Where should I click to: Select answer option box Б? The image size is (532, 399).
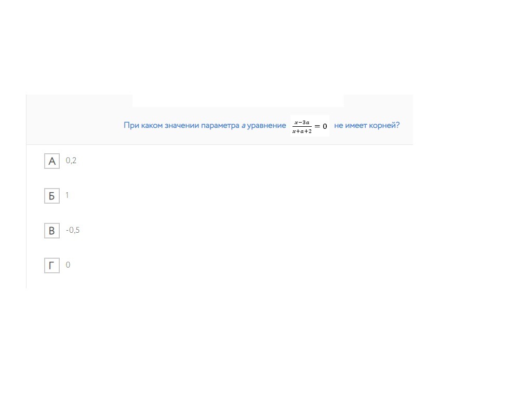[x=52, y=196]
